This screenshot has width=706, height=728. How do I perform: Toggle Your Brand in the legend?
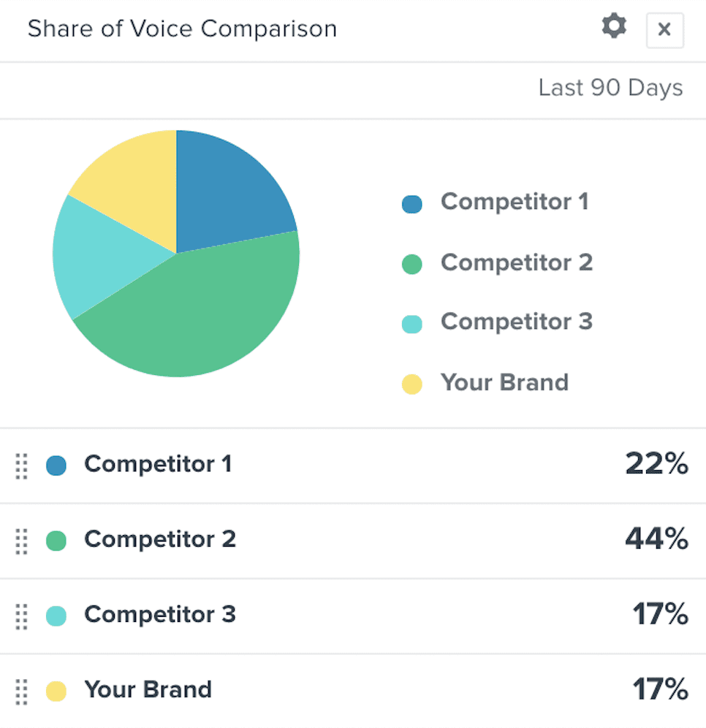(x=504, y=382)
